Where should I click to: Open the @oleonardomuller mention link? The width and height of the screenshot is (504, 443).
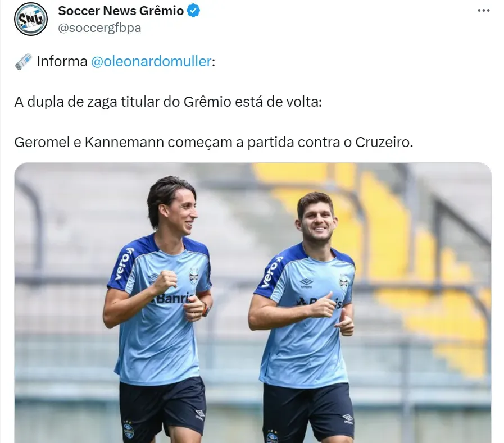tap(151, 61)
